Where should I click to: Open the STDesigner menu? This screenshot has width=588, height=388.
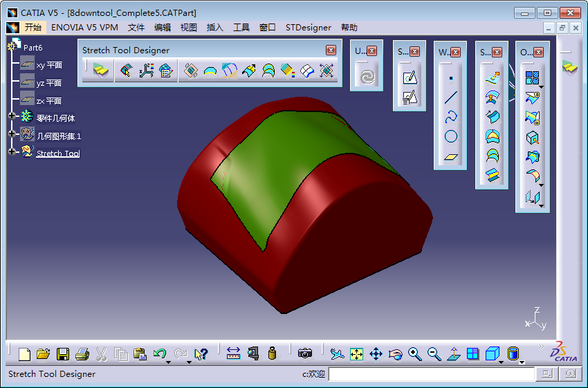[309, 28]
